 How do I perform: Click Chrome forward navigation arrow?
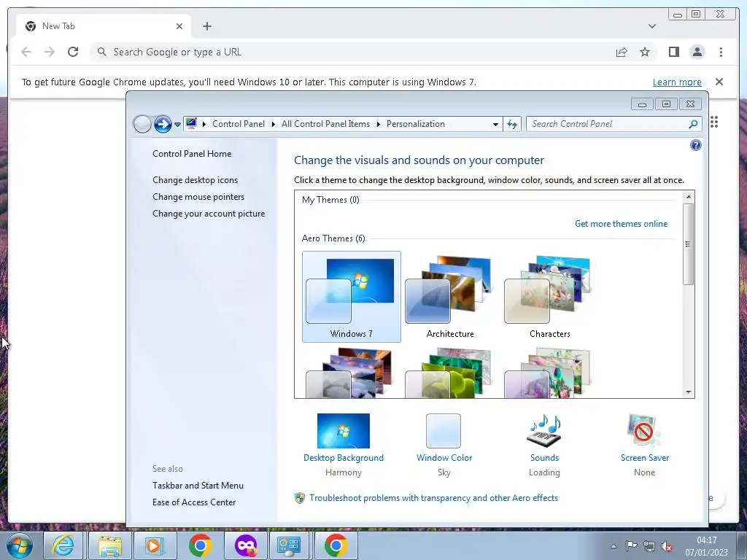50,52
